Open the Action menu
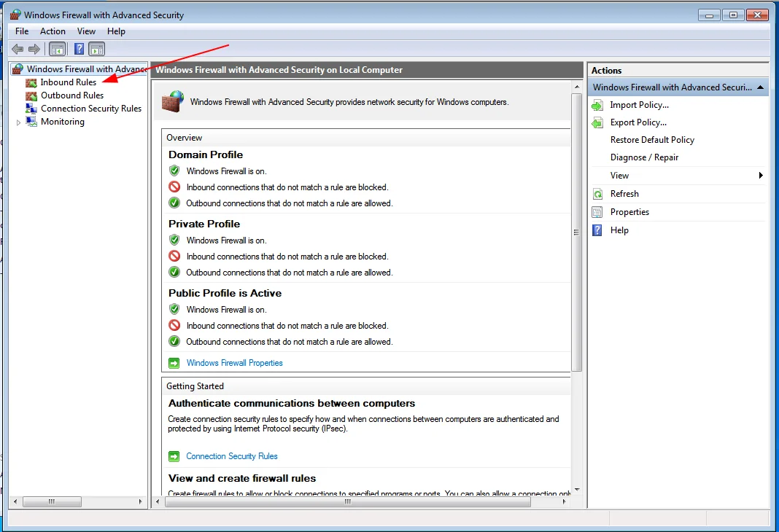The image size is (779, 532). (53, 31)
